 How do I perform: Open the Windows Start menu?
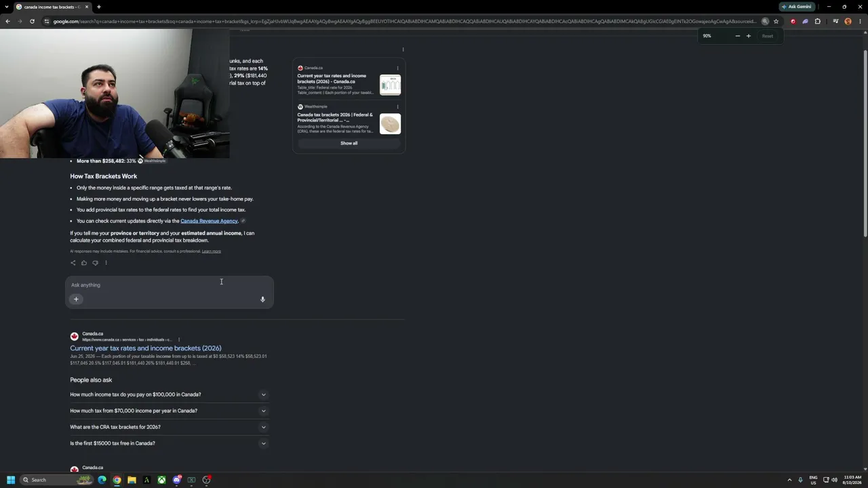point(11,480)
